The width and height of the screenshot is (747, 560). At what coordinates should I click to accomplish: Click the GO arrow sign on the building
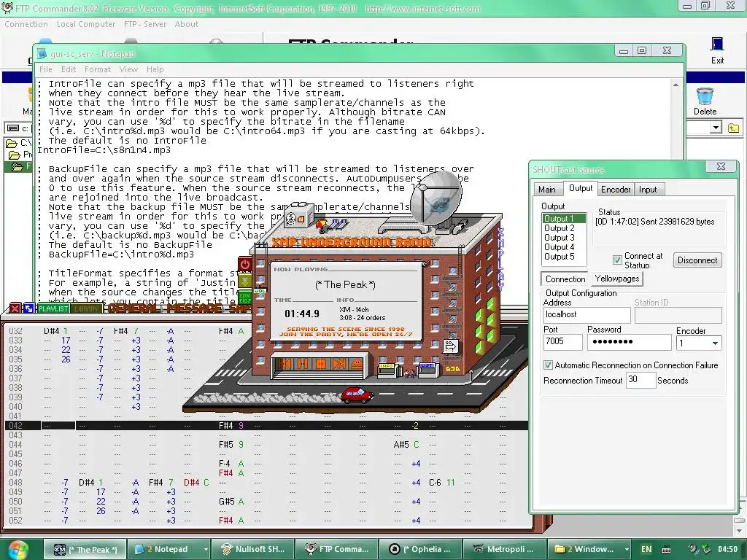(451, 346)
